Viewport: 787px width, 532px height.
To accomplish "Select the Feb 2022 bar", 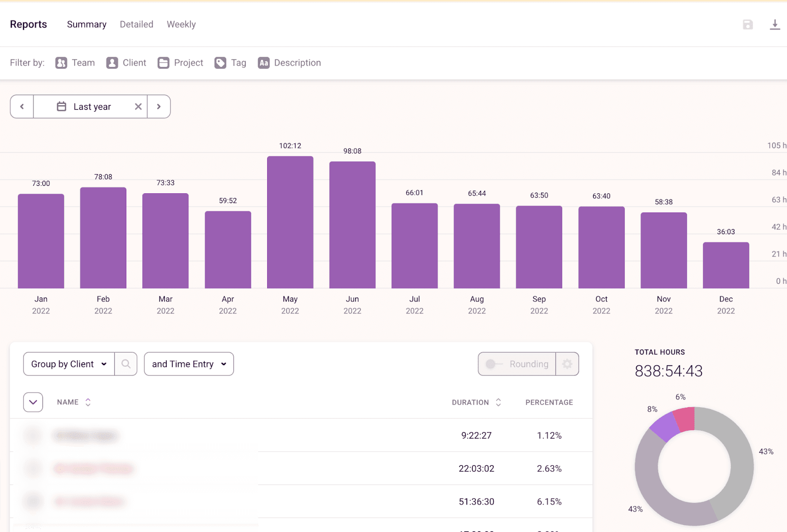I will [103, 238].
